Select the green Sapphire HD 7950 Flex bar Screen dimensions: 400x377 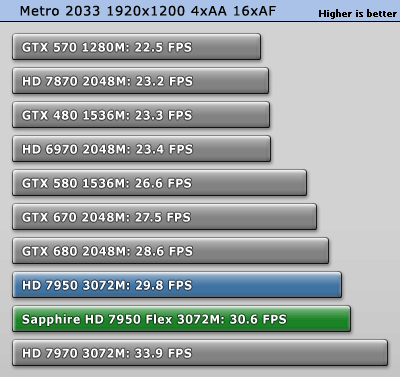click(x=181, y=319)
